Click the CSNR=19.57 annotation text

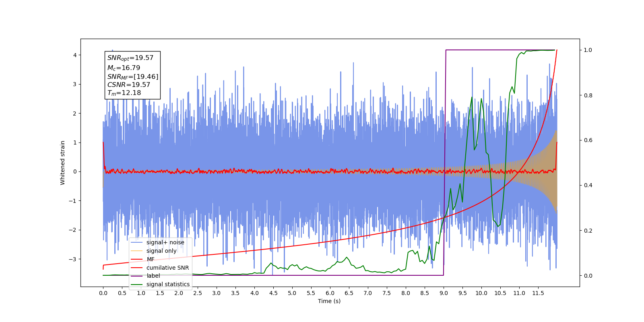coord(129,85)
